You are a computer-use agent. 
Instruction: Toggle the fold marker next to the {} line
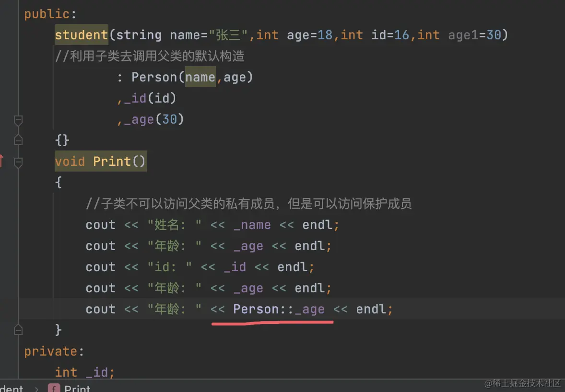point(18,139)
